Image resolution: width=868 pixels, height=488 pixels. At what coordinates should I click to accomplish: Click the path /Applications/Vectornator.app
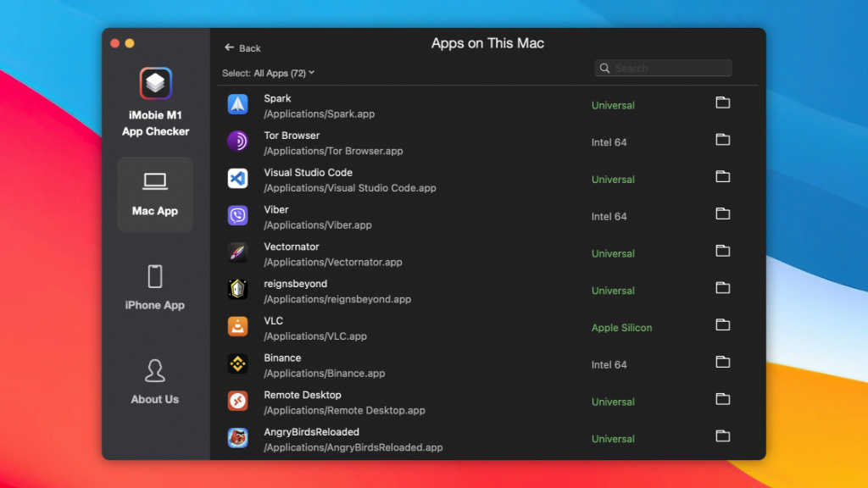333,263
